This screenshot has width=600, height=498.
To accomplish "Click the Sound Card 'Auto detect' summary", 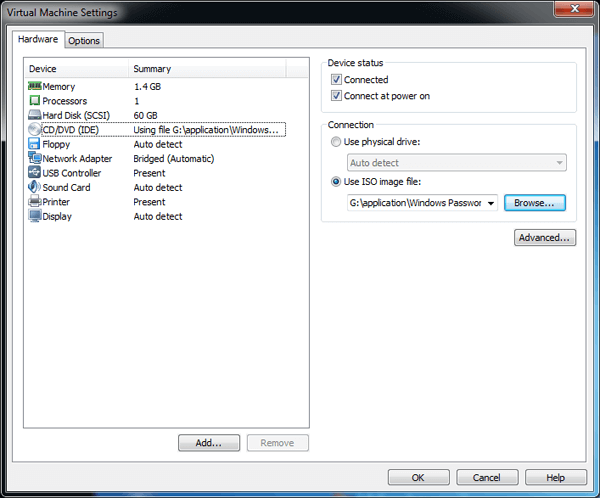I will (158, 188).
